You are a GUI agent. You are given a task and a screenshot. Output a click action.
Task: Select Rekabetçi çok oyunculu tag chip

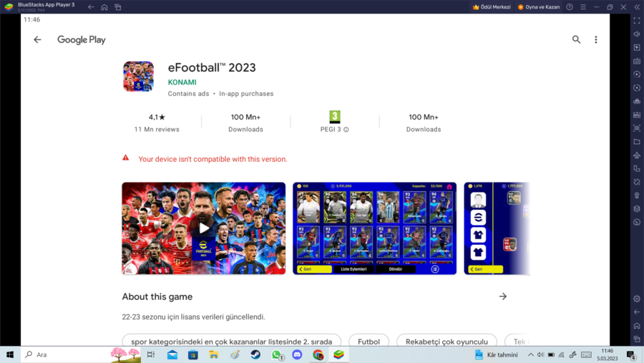447,342
